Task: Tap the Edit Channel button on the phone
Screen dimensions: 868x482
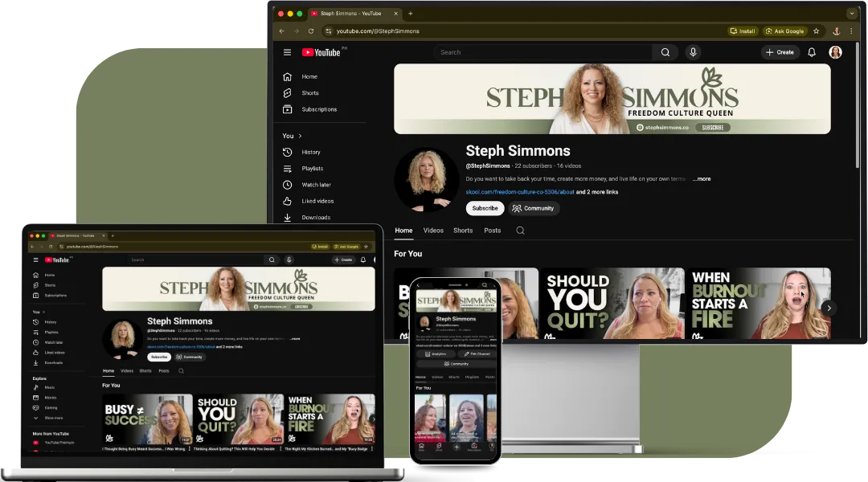Action: click(477, 353)
